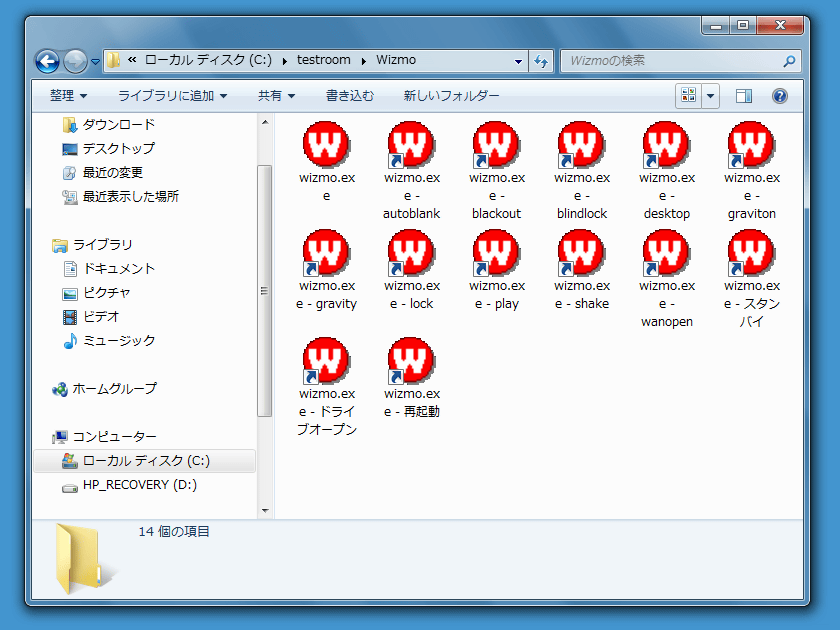Select ホームグループ in navigation pane

click(x=104, y=388)
